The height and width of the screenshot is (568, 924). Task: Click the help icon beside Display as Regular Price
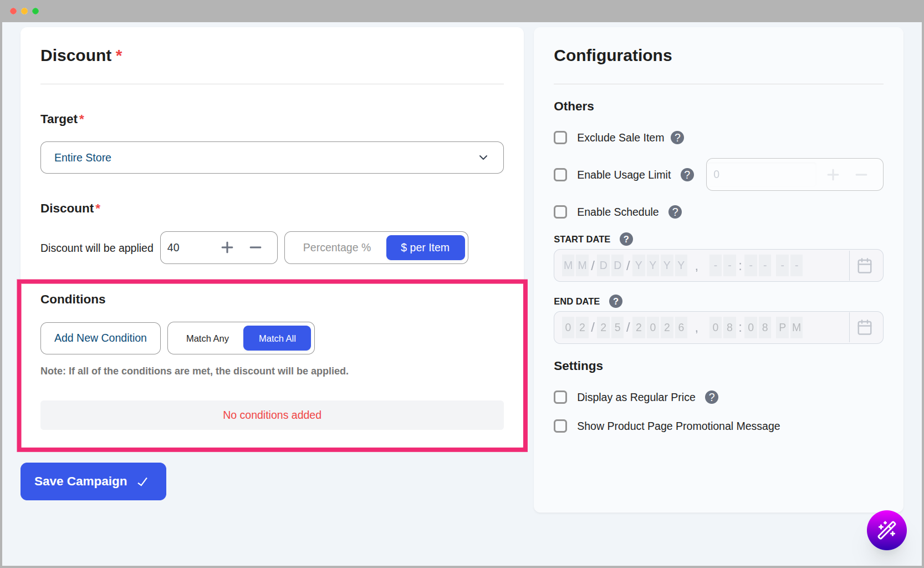pos(711,397)
